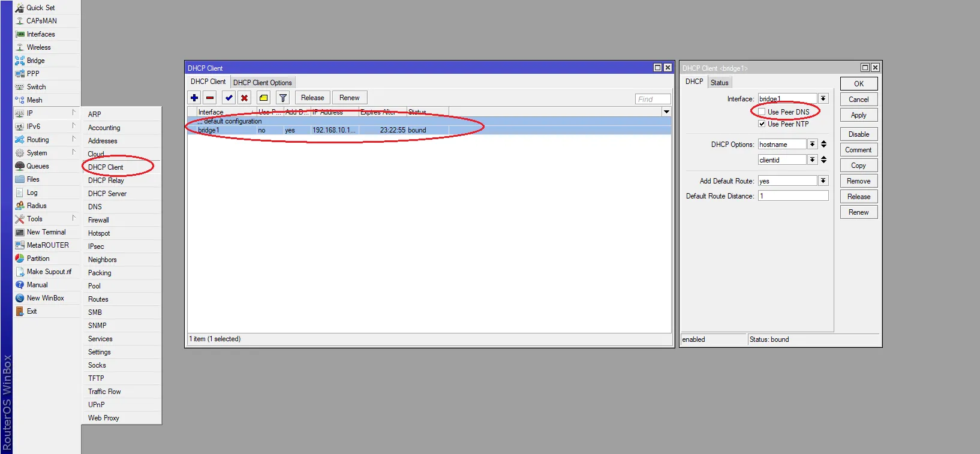
Task: Open Switch in sidebar
Action: coord(36,87)
